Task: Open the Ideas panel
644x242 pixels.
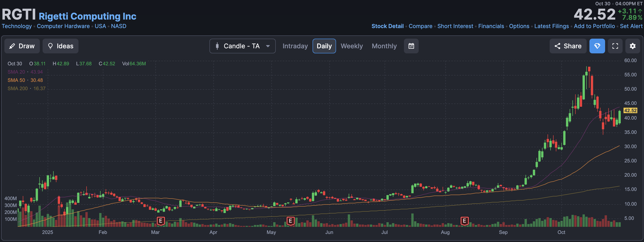Action: 61,46
